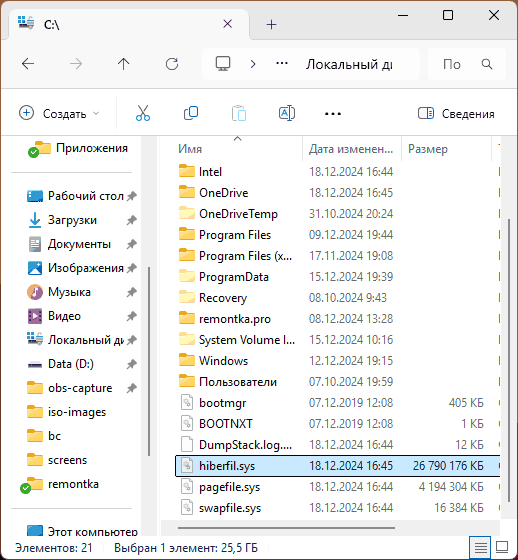Click the search magnifier icon
Viewport: 518px width, 560px height.
point(487,64)
